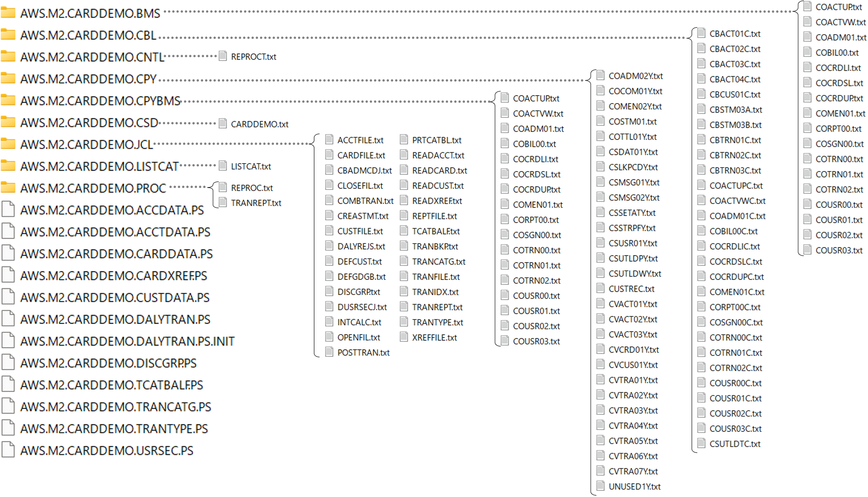868x497 pixels.
Task: Select CBSTM03A.txt in the CBL list
Action: click(736, 110)
